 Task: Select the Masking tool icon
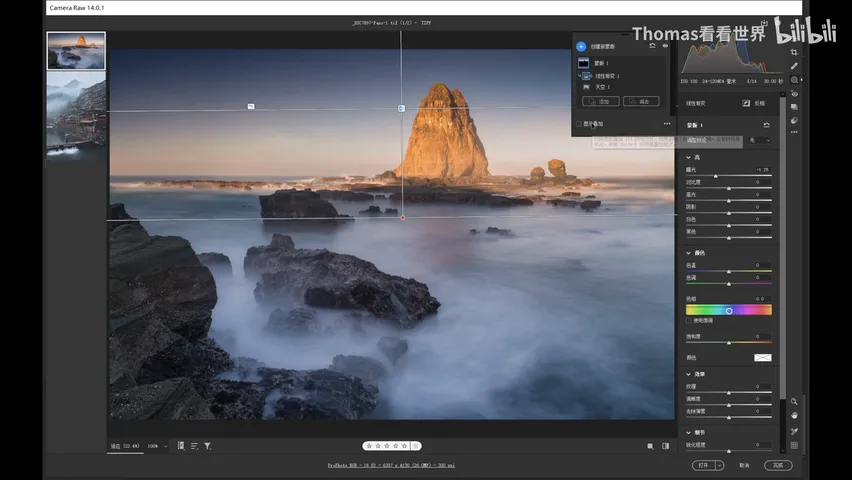(794, 80)
